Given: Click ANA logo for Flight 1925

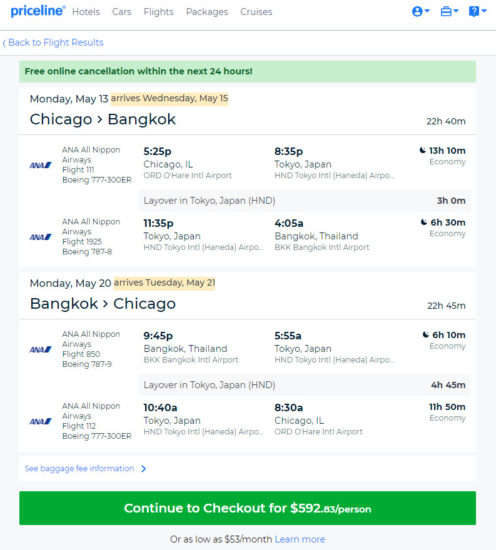Looking at the screenshot, I should pyautogui.click(x=40, y=237).
